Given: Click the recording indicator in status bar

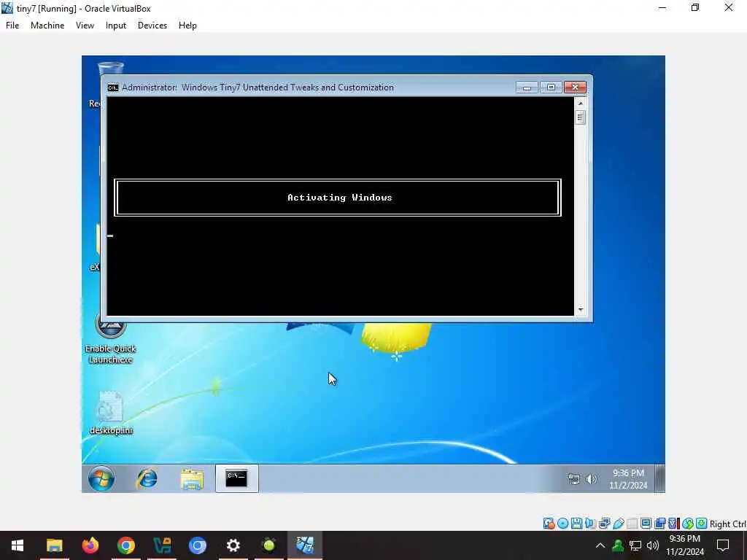Looking at the screenshot, I should [659, 524].
